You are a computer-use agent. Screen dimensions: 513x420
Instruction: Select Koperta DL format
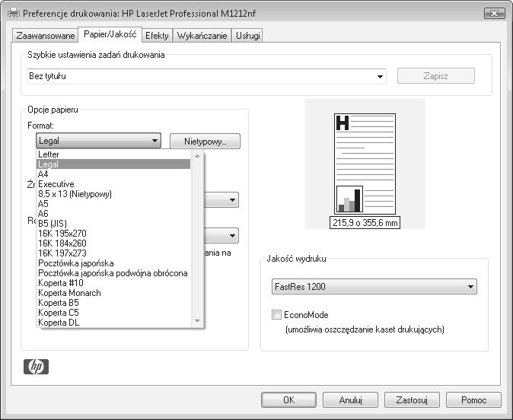tap(113, 322)
